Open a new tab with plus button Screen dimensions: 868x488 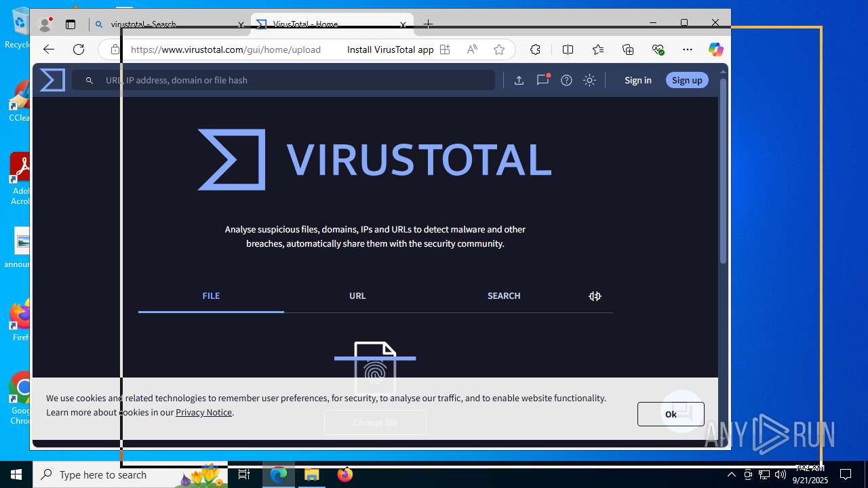click(x=428, y=24)
